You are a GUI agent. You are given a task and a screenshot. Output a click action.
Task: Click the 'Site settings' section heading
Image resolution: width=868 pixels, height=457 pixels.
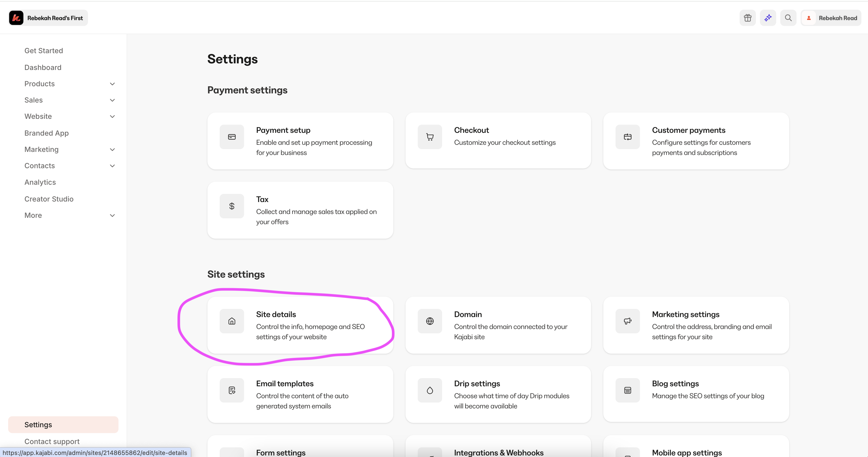tap(236, 275)
